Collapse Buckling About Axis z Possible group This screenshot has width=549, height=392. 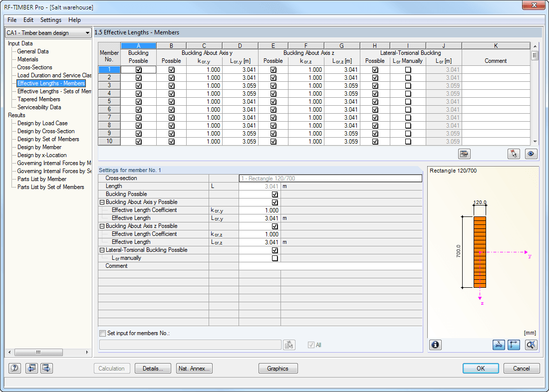click(x=102, y=226)
